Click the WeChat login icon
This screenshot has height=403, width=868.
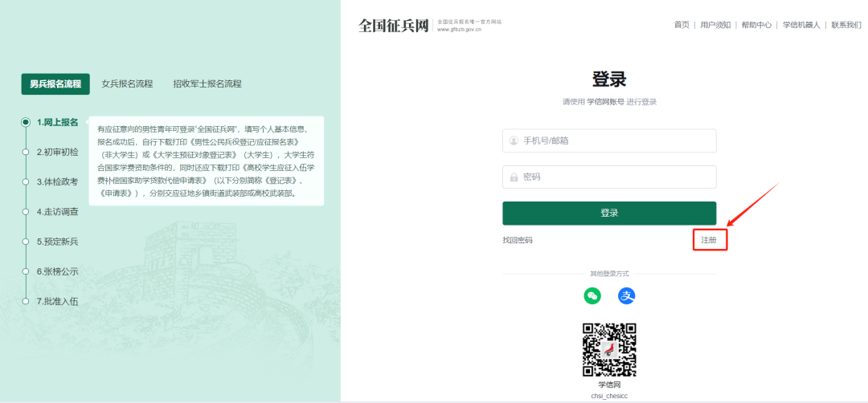tap(592, 296)
